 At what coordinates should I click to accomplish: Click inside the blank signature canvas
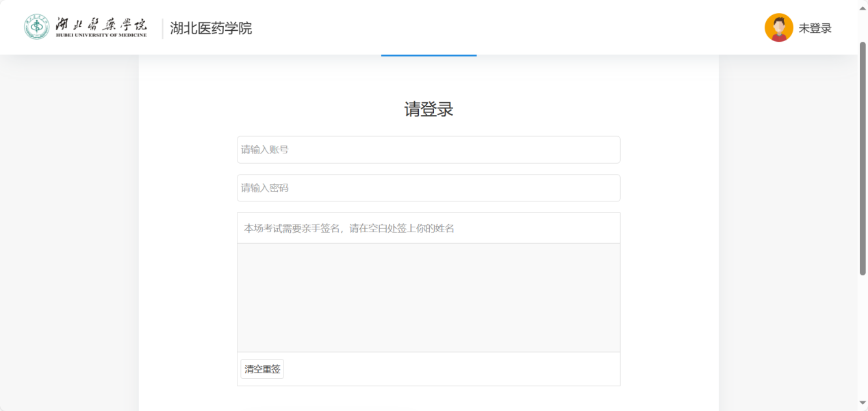(429, 297)
